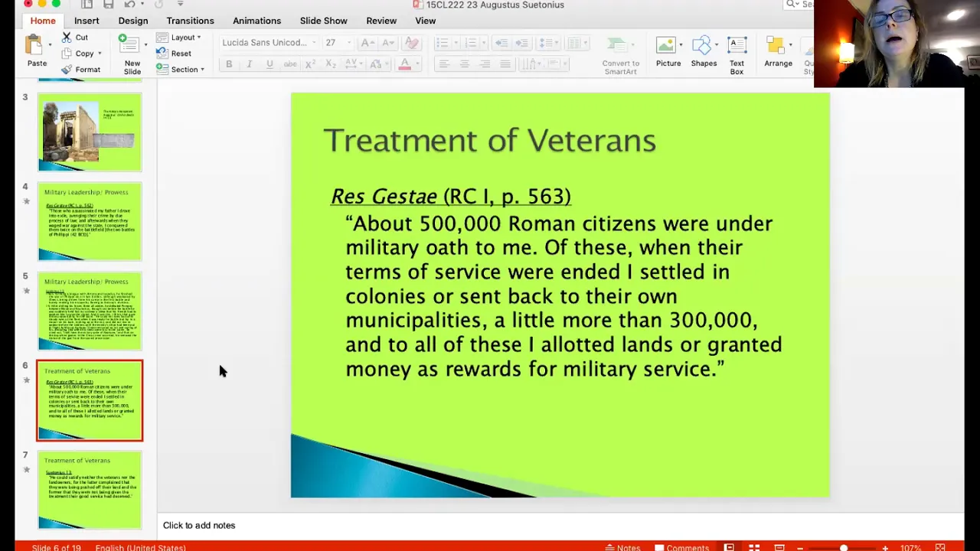Open the font size dropdown

coord(349,43)
